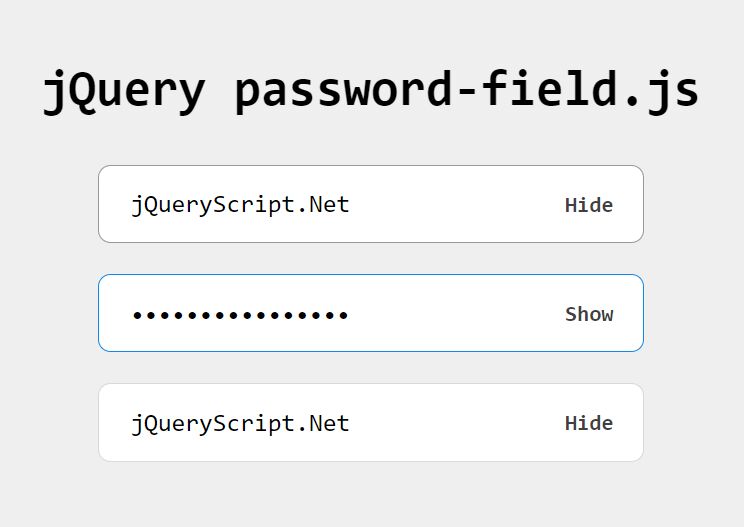
Task: Click the word jQuery in the heading
Action: tap(124, 92)
